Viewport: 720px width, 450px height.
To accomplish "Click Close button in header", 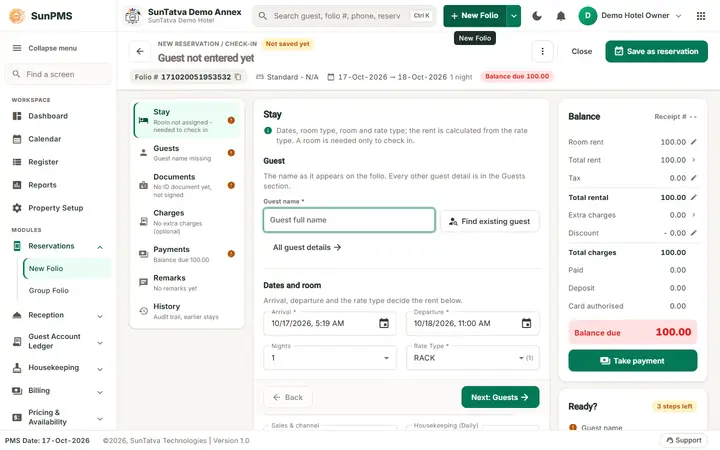I will [x=581, y=51].
